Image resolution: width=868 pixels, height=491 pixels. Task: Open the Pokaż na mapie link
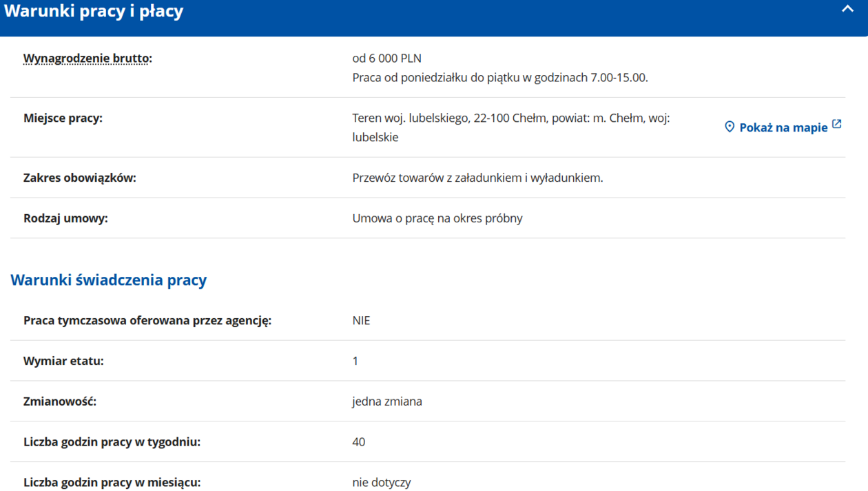[783, 127]
